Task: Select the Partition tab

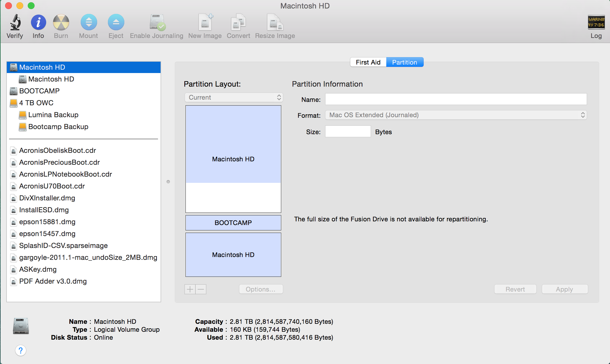Action: click(404, 62)
